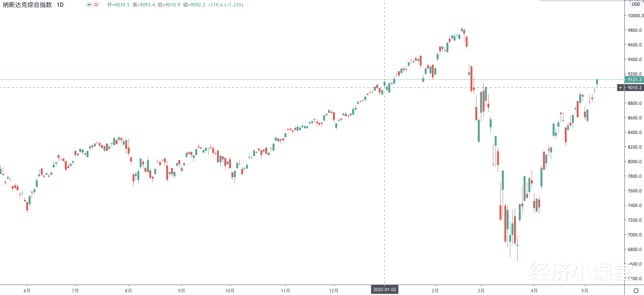The image size is (644, 295).
Task: Click the 1D interval label in legend
Action: [60, 5]
